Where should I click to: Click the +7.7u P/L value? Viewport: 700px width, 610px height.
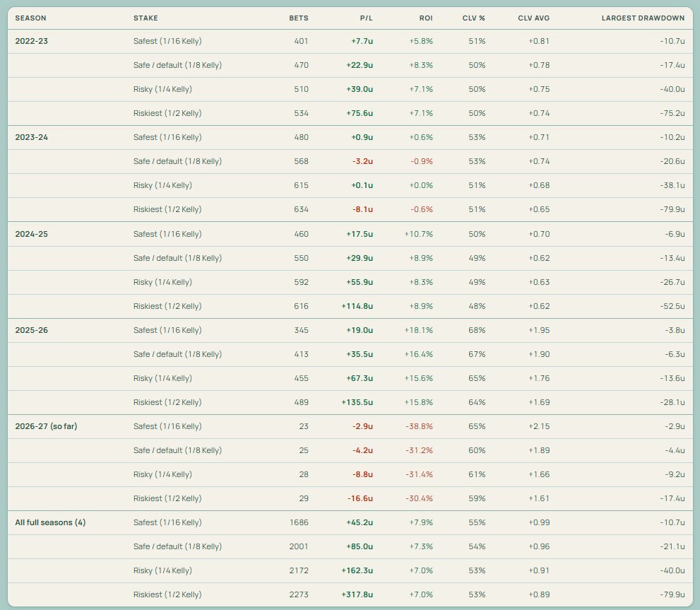[362, 41]
